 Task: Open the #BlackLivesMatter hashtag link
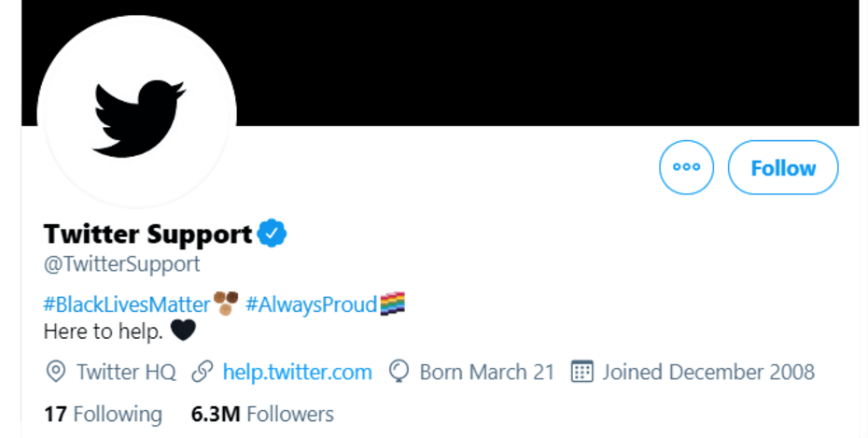point(127,304)
